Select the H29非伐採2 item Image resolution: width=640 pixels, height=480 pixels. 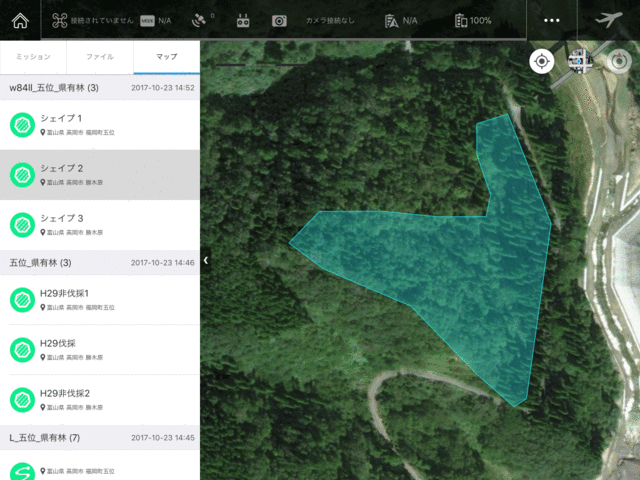(x=100, y=400)
